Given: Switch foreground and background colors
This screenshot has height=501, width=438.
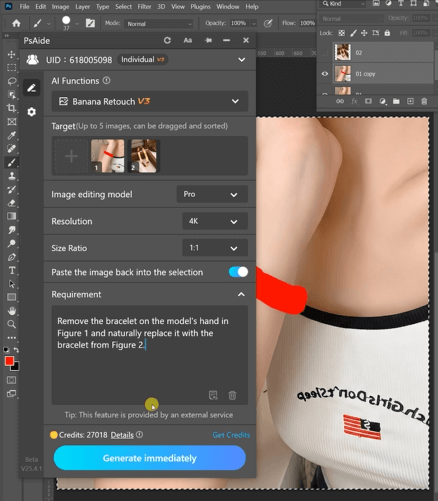Looking at the screenshot, I should click(16, 350).
